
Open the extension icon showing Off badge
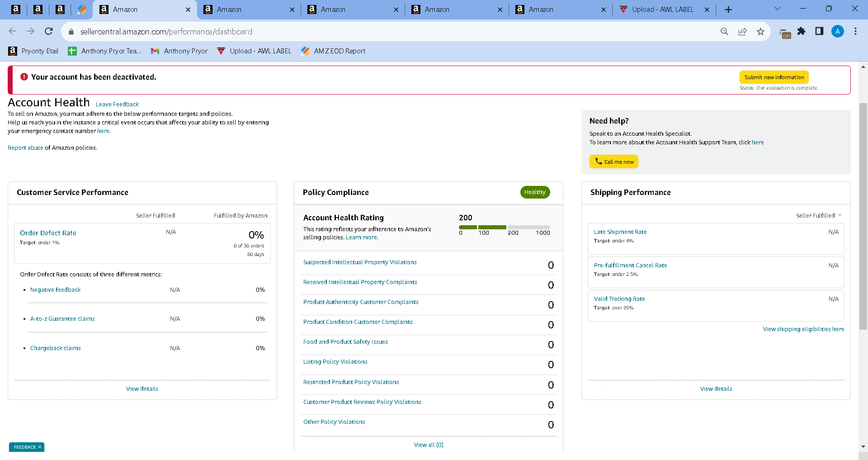[x=784, y=33]
